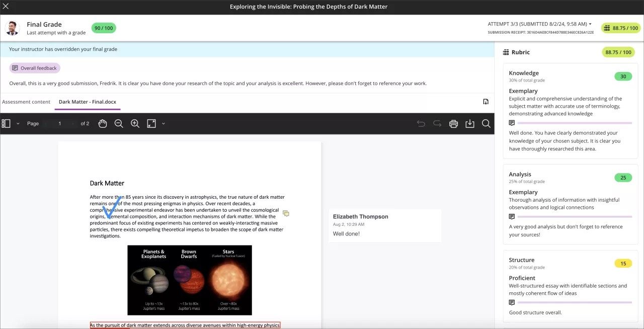Select the Dark Matter - Final.docx tab

(88, 102)
